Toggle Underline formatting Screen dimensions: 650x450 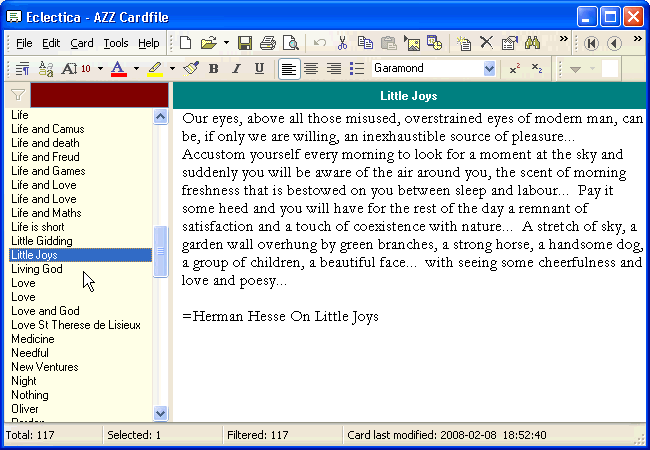tap(259, 69)
